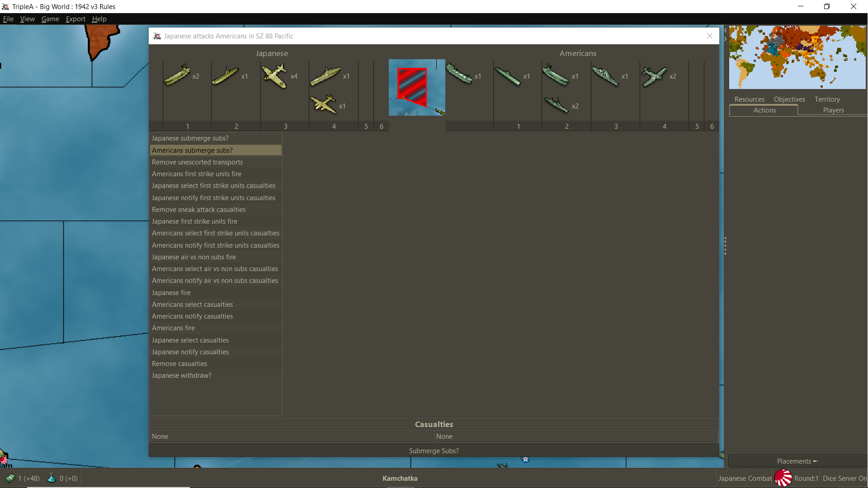Click the TripleA application icon in title bar
The height and width of the screenshot is (488, 868).
click(5, 6)
